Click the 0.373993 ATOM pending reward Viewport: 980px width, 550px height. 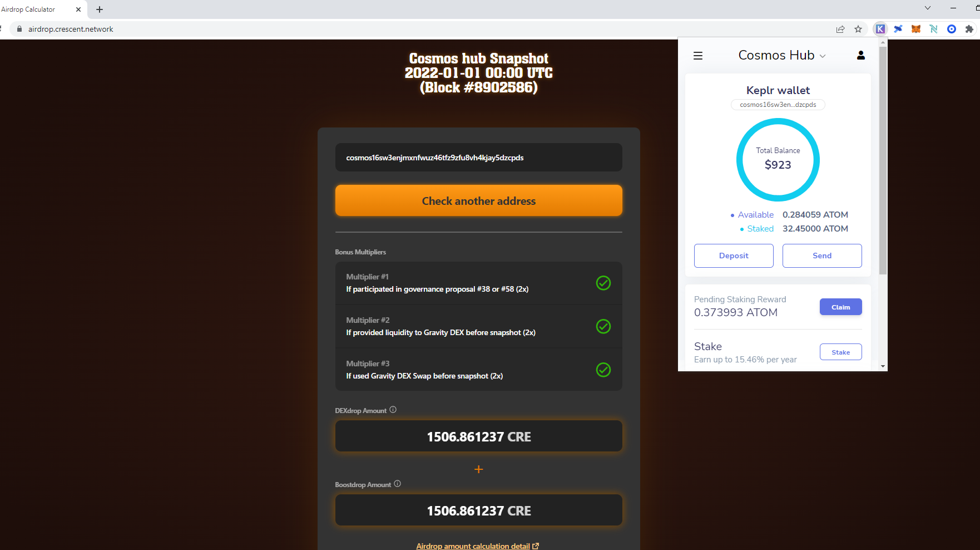tap(735, 312)
